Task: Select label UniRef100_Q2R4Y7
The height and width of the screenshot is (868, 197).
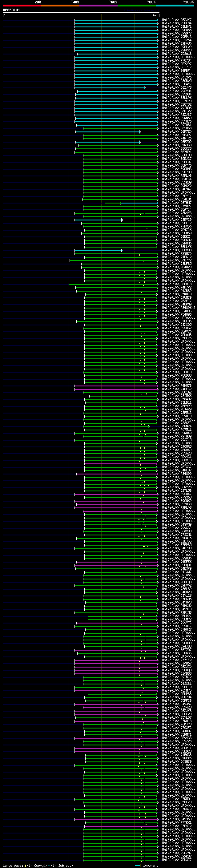Action: point(176,84)
